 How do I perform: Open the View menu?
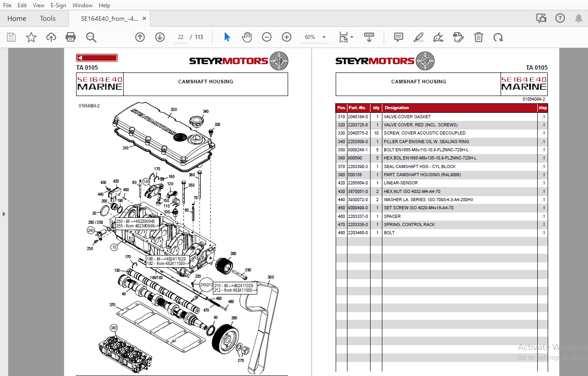click(39, 5)
